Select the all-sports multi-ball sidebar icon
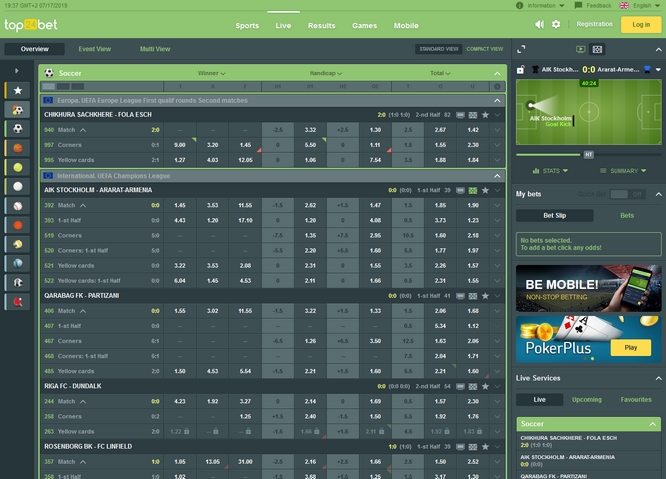Screen dimensions: 666x479 tap(18, 110)
